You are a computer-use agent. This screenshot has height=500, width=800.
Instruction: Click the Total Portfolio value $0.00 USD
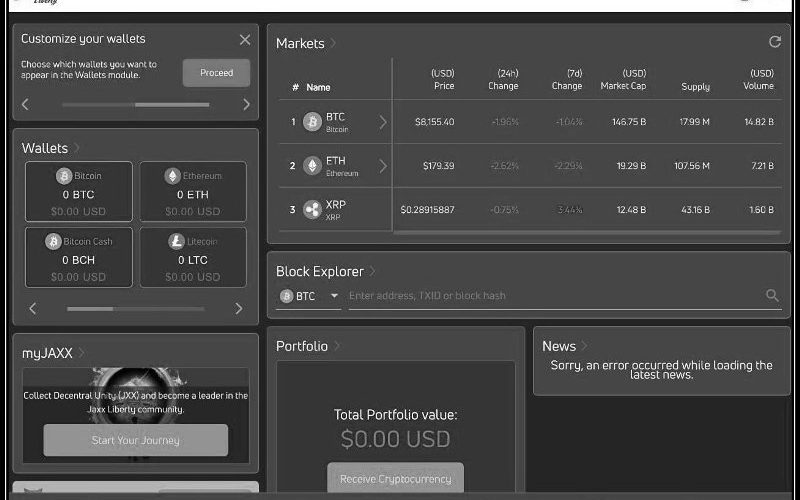[x=395, y=439]
